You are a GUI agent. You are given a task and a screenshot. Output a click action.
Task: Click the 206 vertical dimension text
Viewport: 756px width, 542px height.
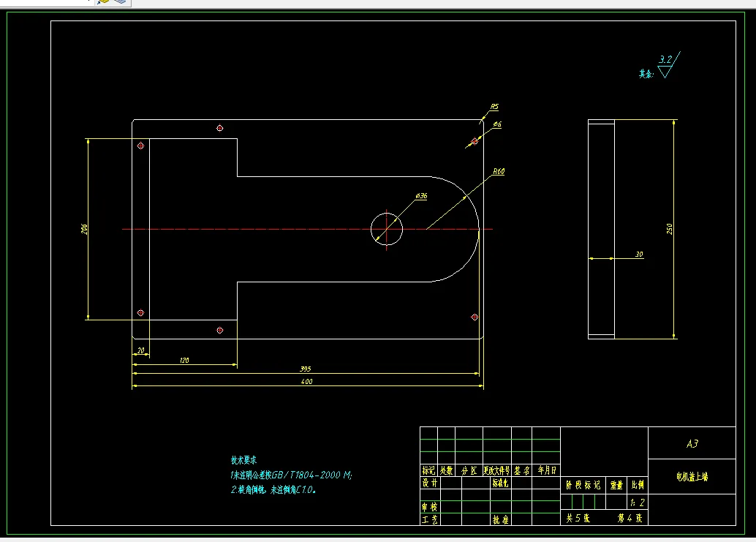click(84, 229)
